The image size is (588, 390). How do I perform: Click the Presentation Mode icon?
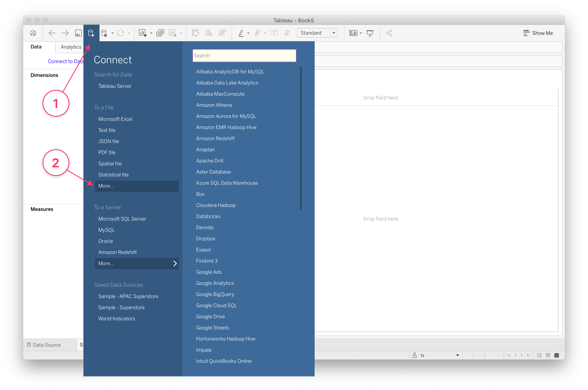tap(370, 33)
